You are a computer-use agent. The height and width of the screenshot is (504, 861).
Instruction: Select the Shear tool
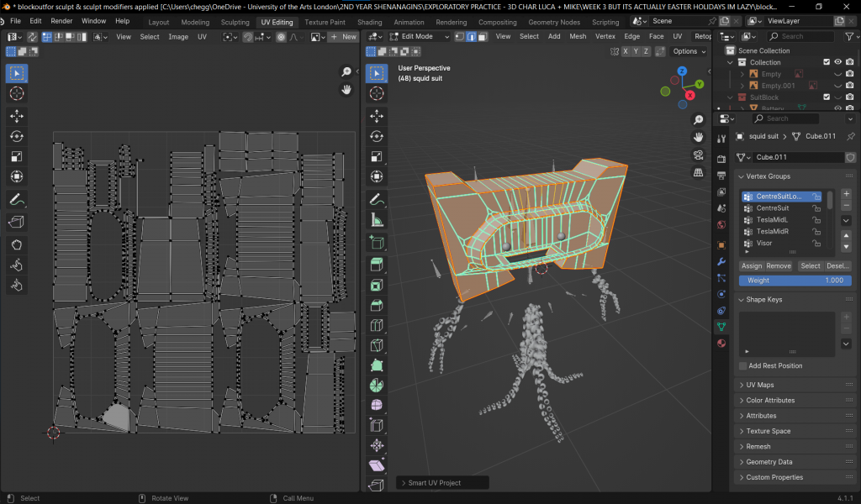click(x=377, y=465)
